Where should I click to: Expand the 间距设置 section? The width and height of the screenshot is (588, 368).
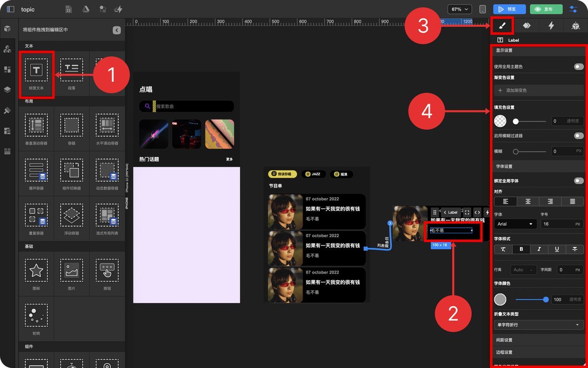pos(539,340)
